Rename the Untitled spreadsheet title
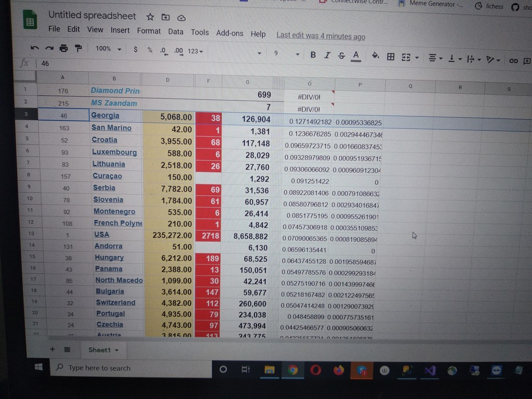Screen dimensions: 532x399 92,16
